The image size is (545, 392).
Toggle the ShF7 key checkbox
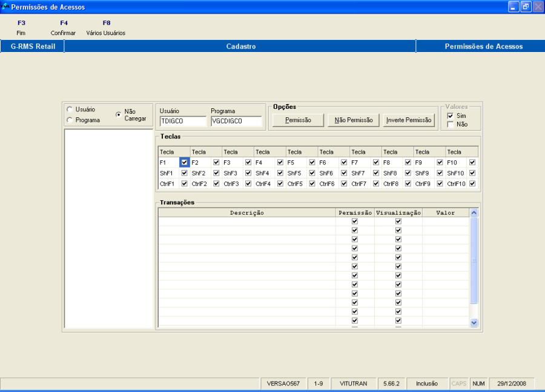pos(376,173)
